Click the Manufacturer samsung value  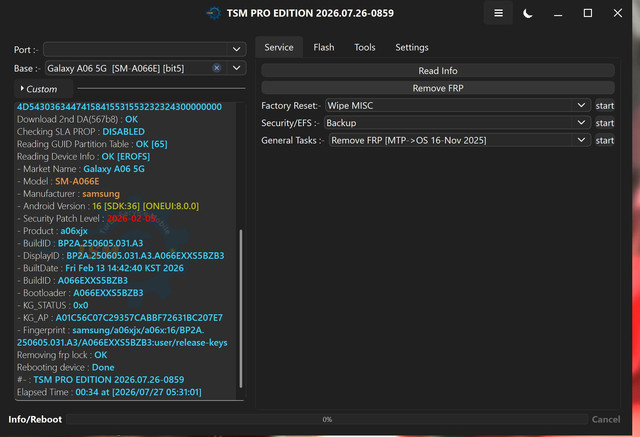101,194
